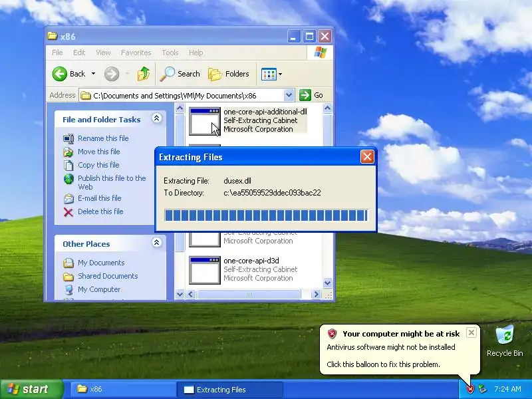532x399 pixels.
Task: Click the Rename this file icon
Action: pyautogui.click(x=68, y=139)
